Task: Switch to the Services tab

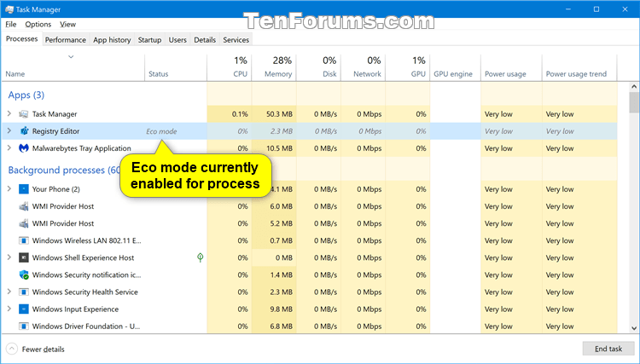Action: pyautogui.click(x=236, y=39)
